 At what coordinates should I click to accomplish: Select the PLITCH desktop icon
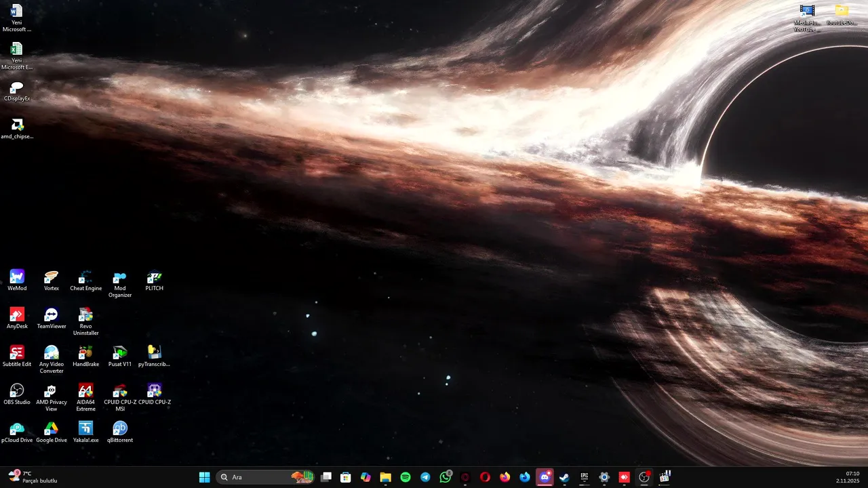tap(155, 280)
